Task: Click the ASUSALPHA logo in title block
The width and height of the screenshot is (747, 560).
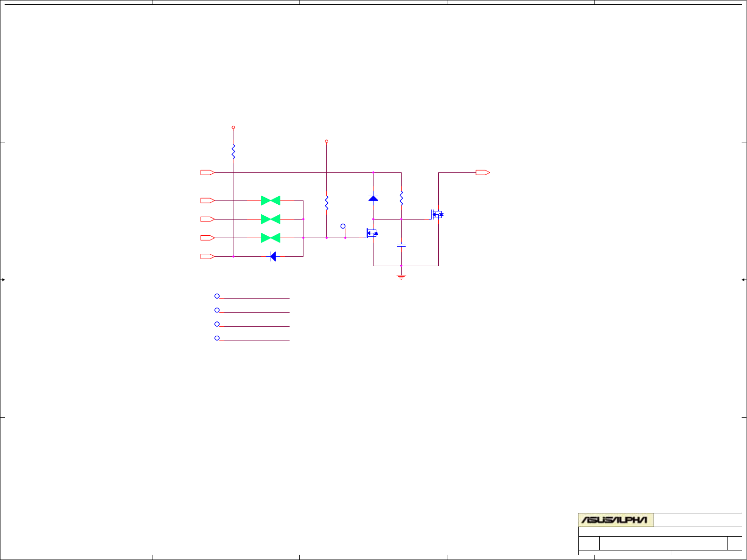Action: coord(616,520)
